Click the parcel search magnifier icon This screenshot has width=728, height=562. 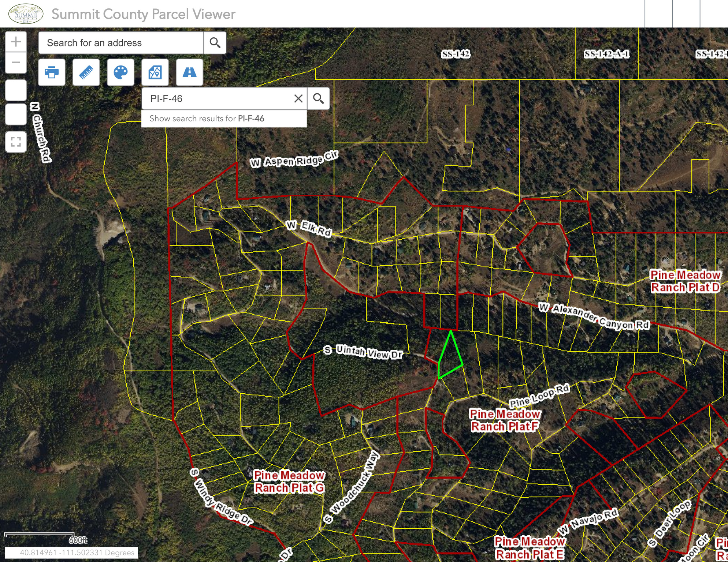point(318,98)
